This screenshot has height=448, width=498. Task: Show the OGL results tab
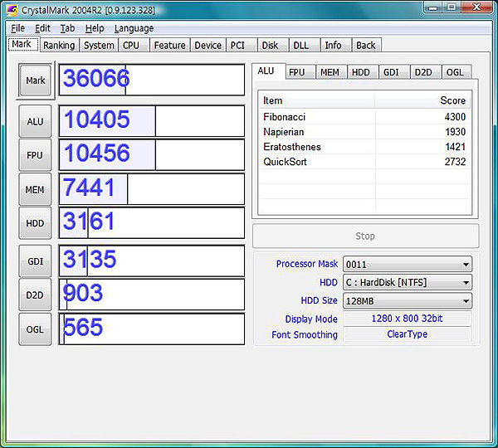tap(456, 72)
